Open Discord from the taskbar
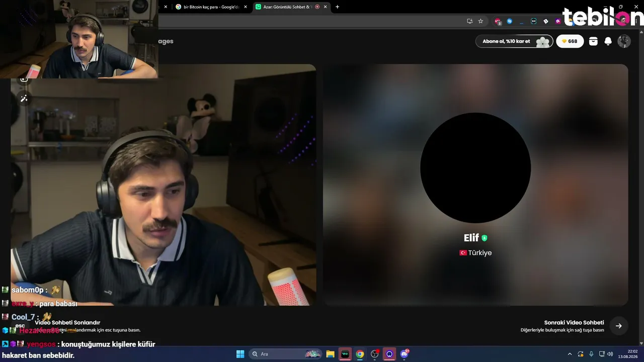 pyautogui.click(x=405, y=354)
